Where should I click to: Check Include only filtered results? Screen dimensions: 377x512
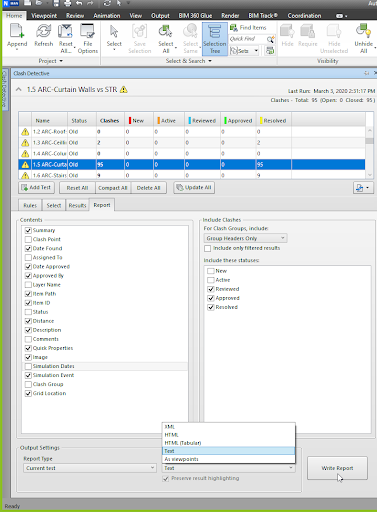click(x=208, y=248)
